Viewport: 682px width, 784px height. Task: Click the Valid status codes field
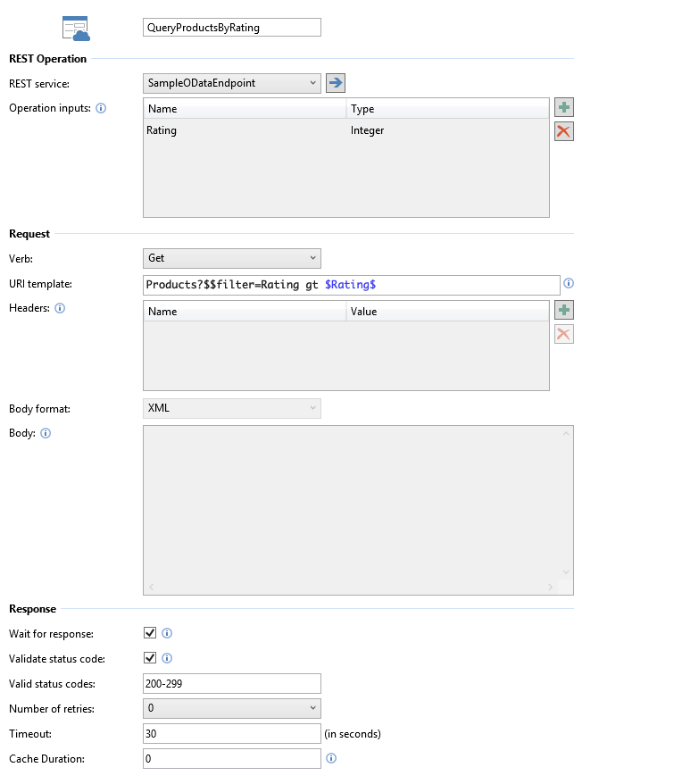click(232, 683)
